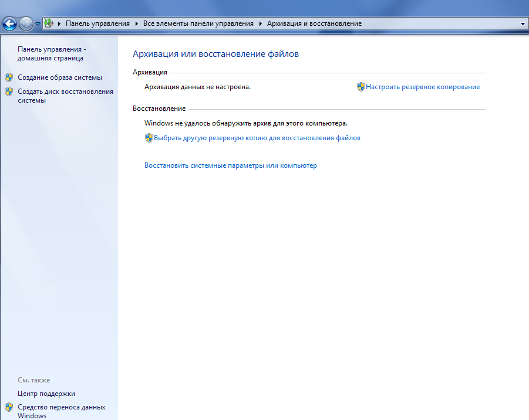Open Восстановить системные параметры или компьютер link
The width and height of the screenshot is (529, 420).
231,165
